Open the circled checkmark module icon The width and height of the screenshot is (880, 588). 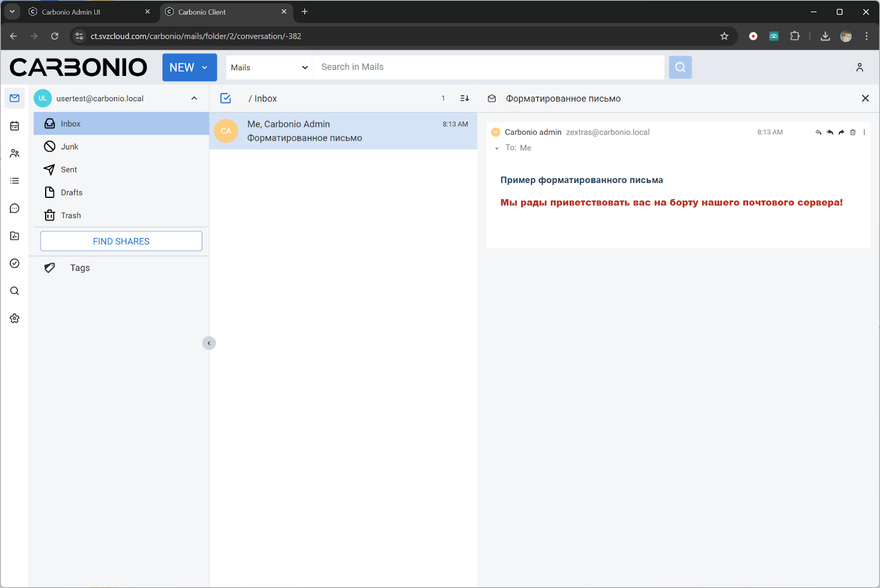(15, 263)
